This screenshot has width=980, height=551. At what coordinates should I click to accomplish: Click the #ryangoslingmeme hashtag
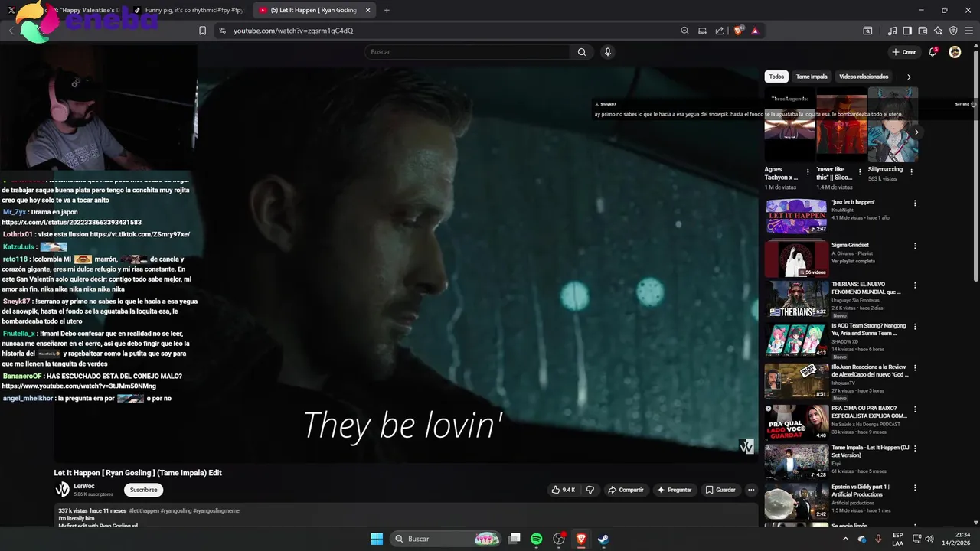(x=216, y=510)
